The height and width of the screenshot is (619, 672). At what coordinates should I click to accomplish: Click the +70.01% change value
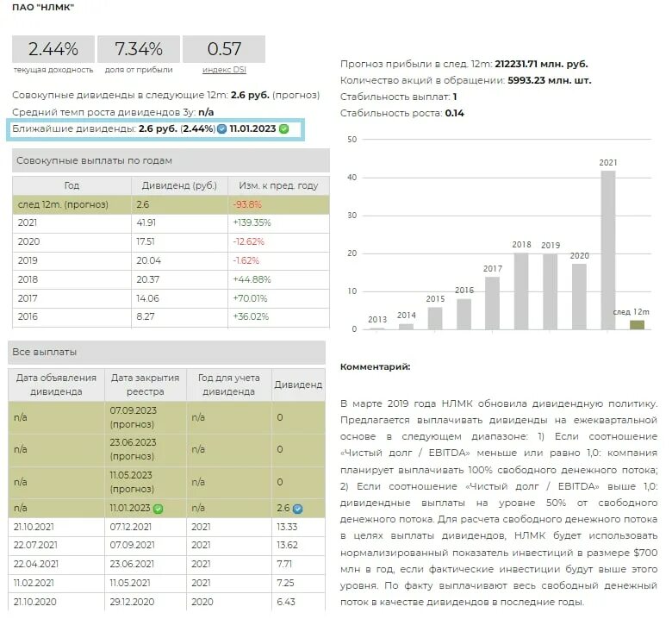pos(250,298)
